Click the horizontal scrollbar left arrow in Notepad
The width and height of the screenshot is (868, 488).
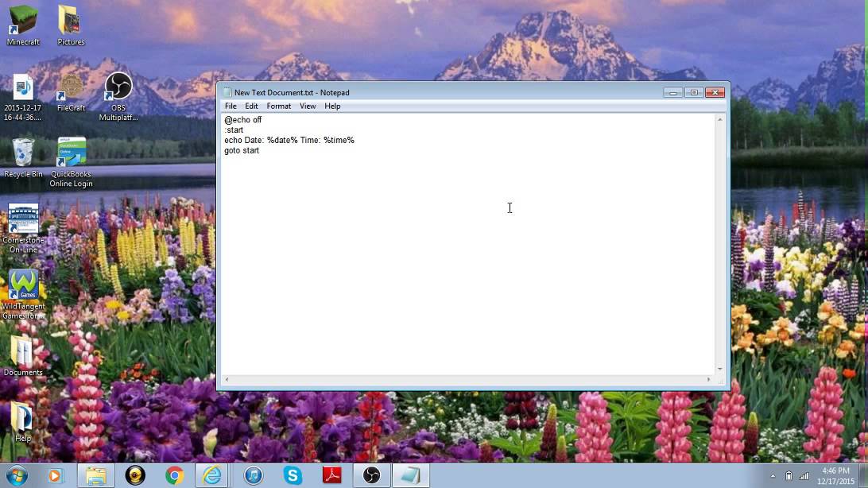click(227, 380)
